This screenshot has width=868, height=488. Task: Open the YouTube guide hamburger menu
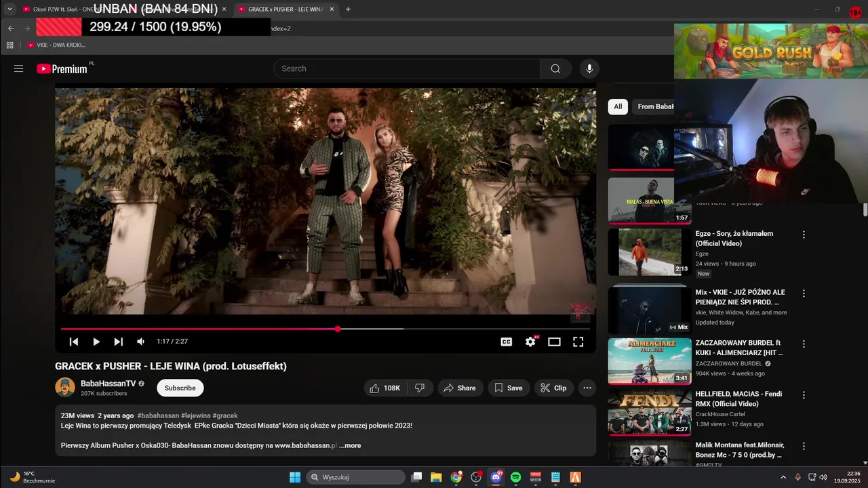[18, 68]
